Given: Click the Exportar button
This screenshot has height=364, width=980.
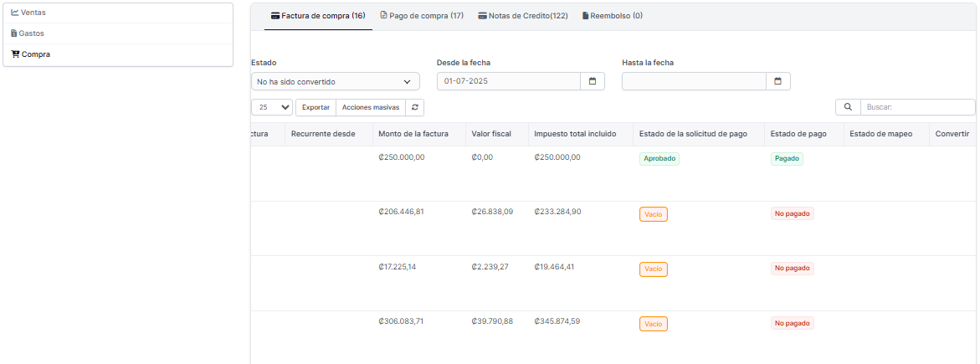Looking at the screenshot, I should (x=316, y=107).
